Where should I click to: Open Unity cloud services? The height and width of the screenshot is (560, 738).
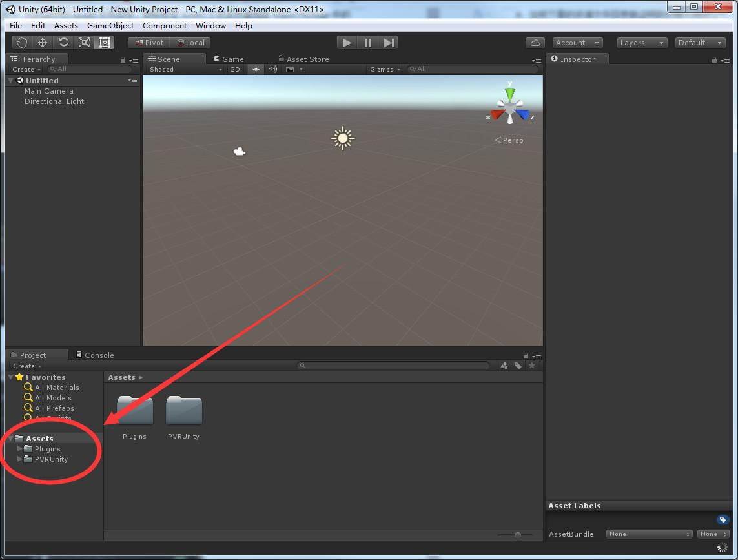[x=535, y=43]
